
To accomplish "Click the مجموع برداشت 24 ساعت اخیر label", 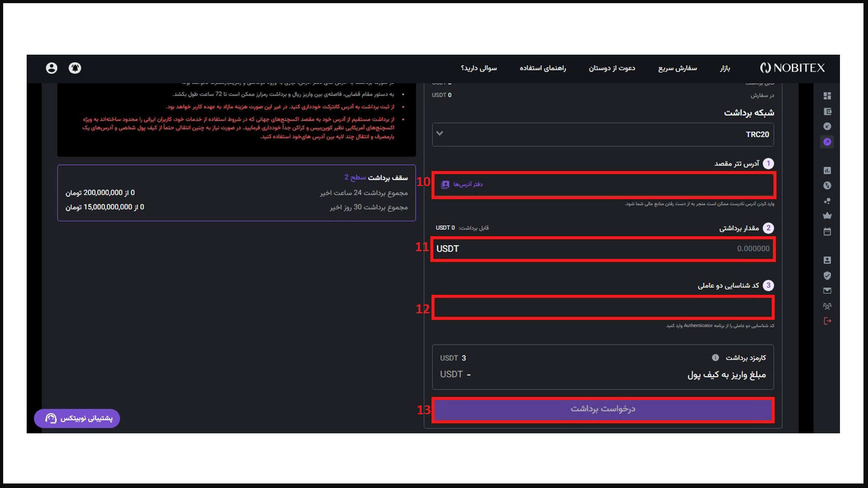I will (364, 193).
